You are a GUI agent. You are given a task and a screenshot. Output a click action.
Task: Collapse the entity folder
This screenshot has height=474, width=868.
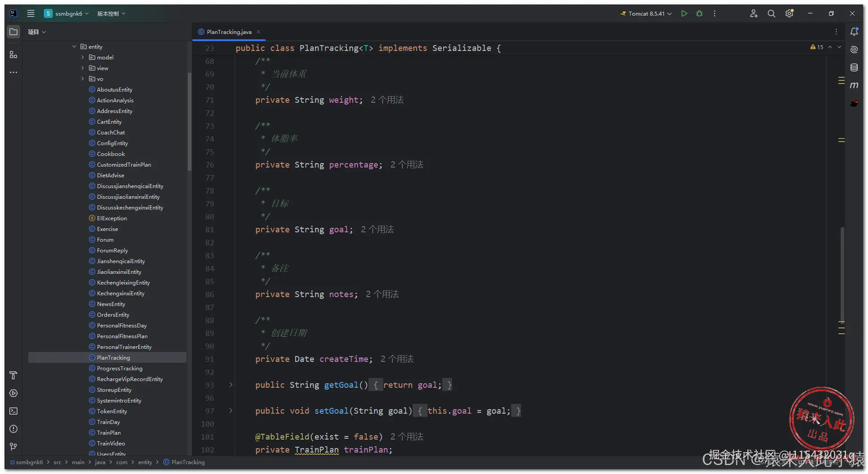pyautogui.click(x=74, y=46)
